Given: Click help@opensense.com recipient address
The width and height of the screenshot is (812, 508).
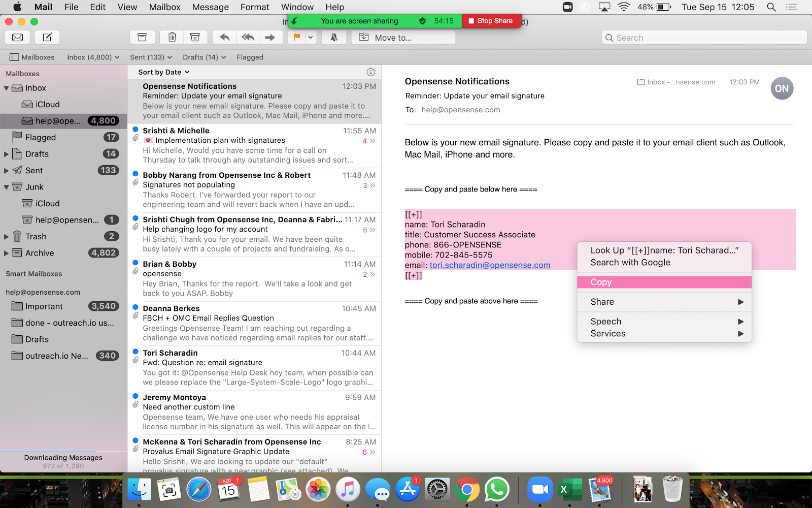Looking at the screenshot, I should 460,110.
